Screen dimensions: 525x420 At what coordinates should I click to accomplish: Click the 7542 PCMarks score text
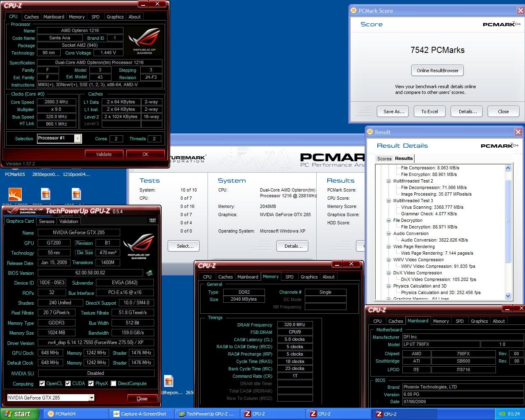[x=437, y=50]
